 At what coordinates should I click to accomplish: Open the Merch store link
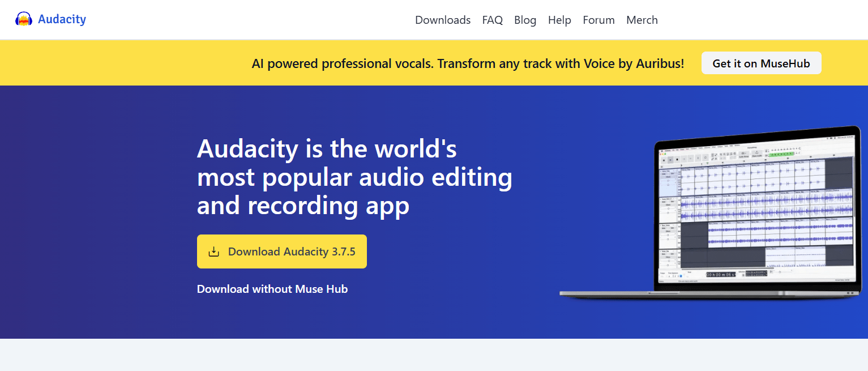click(x=642, y=20)
